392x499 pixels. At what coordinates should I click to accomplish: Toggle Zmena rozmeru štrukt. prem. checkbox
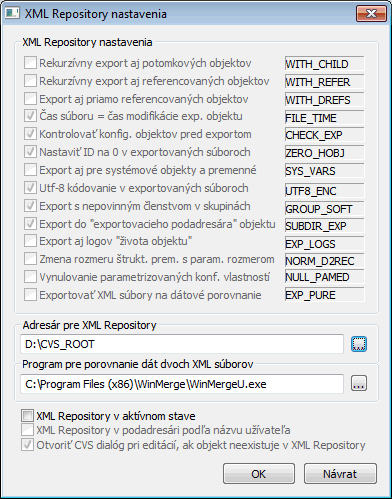tap(30, 259)
